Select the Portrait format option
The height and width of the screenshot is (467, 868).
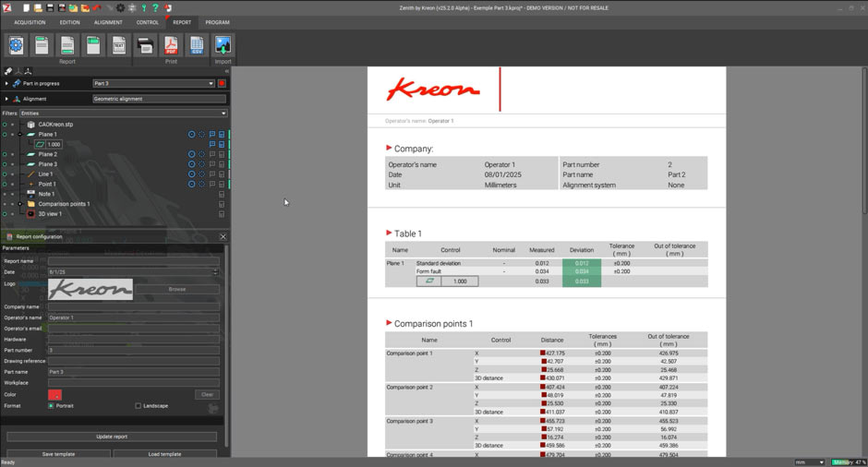(x=52, y=405)
